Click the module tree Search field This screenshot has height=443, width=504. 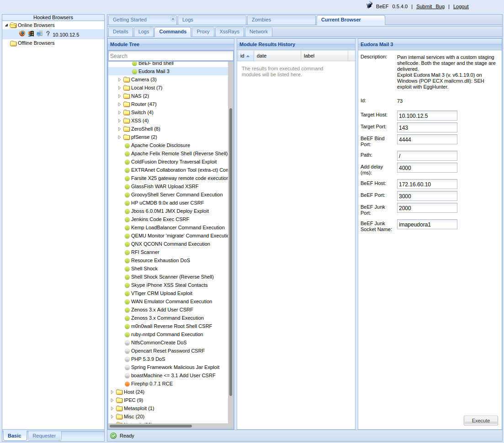click(x=171, y=56)
